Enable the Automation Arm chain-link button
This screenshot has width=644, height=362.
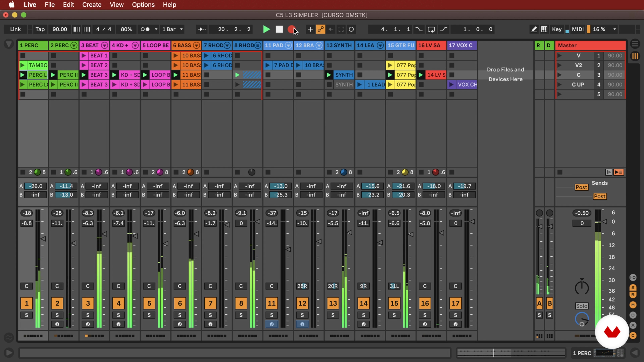[x=320, y=29]
